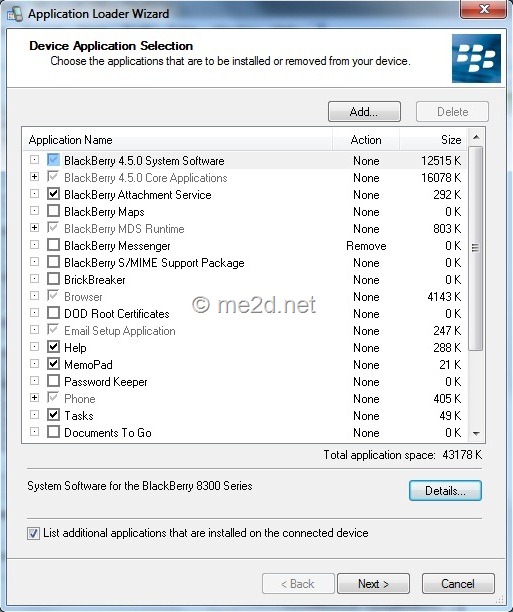Toggle BlackBerry 4.5.0 System Software checkbox
Image resolution: width=513 pixels, height=612 pixels.
[x=53, y=160]
